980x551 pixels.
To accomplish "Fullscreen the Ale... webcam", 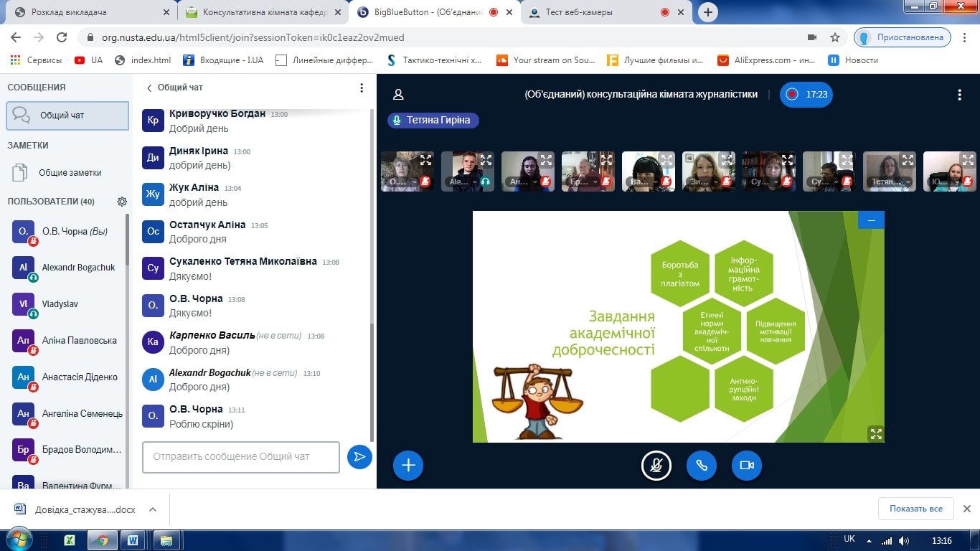I will 486,160.
